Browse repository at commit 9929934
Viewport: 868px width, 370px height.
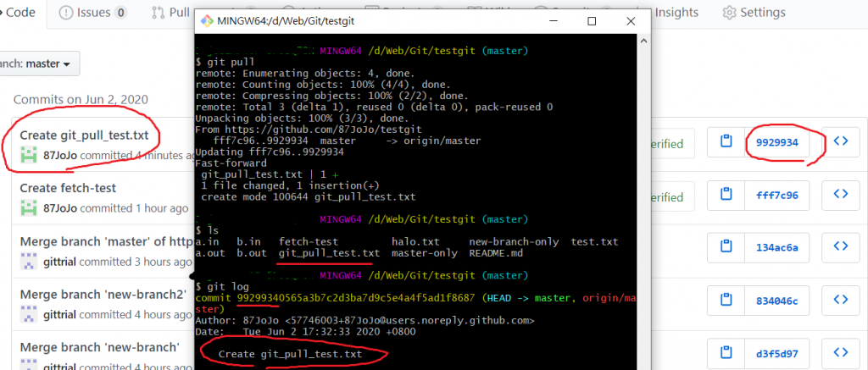pos(840,142)
